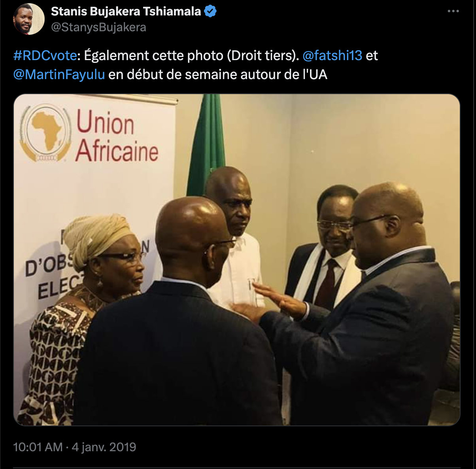Click the blue verified badge
Image resolution: width=476 pixels, height=469 pixels.
coord(210,12)
